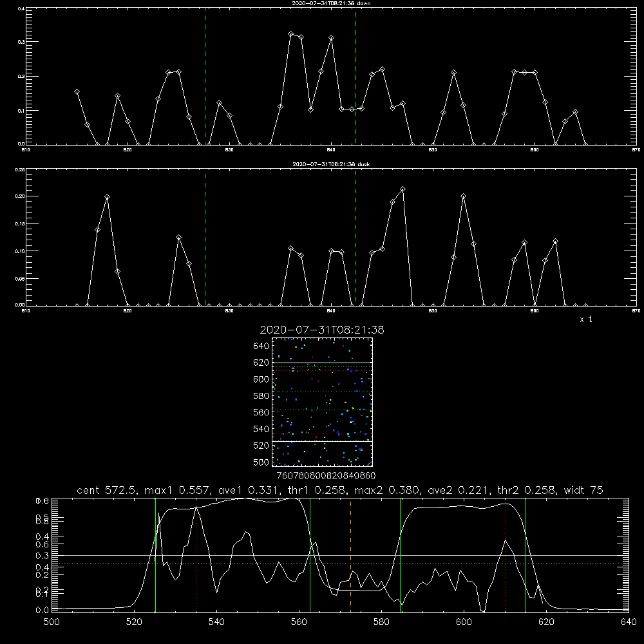Click the solid white horizontal line in the image panel near 620
Screen dimensions: 644x644
(x=322, y=363)
